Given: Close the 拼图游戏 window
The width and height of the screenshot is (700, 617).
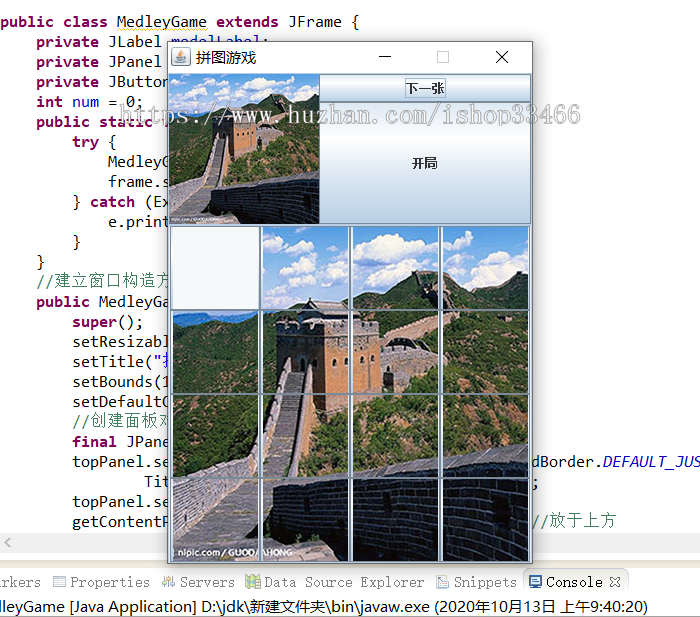Looking at the screenshot, I should 502,57.
